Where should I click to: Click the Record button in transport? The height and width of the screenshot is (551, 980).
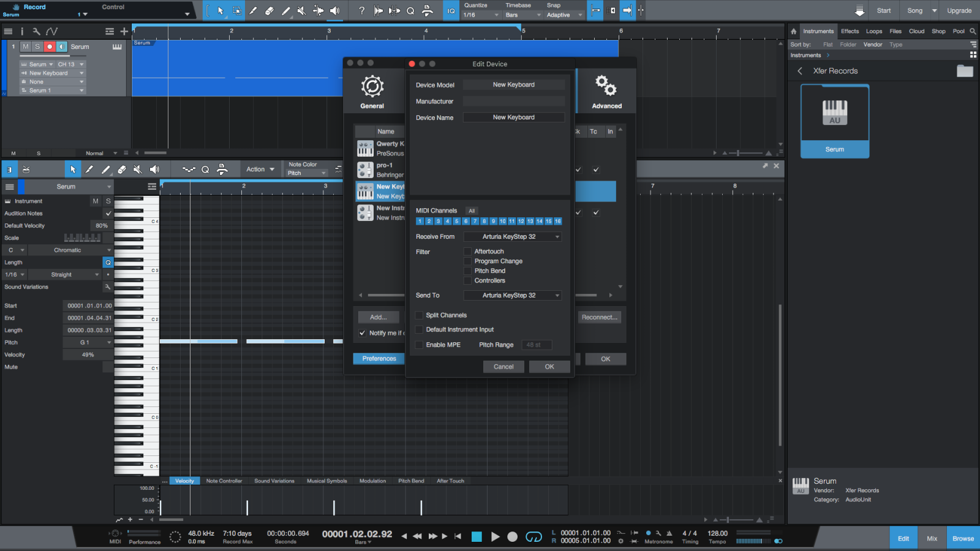pyautogui.click(x=513, y=537)
